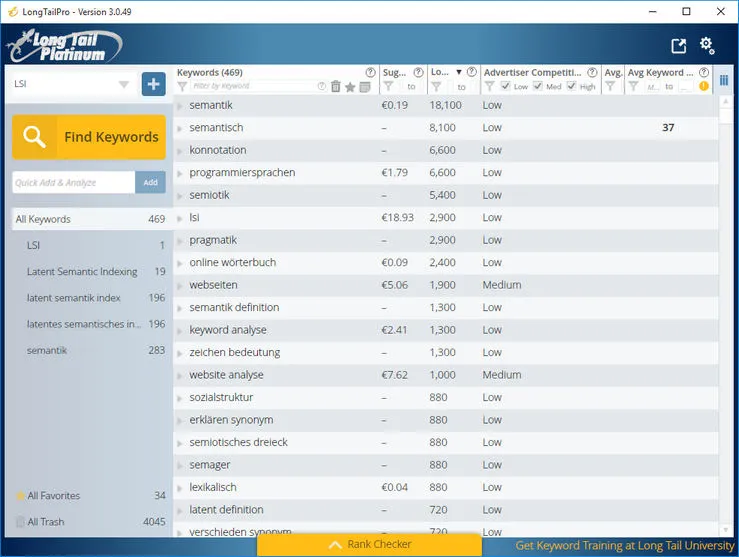Click the konnotation keyword text

click(218, 150)
